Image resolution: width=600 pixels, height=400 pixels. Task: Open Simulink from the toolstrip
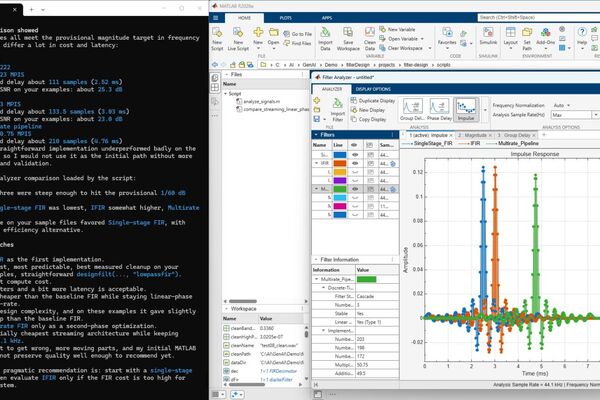point(488,36)
